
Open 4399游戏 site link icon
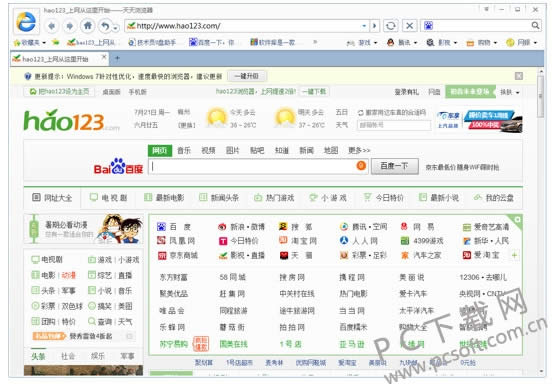pyautogui.click(x=404, y=241)
